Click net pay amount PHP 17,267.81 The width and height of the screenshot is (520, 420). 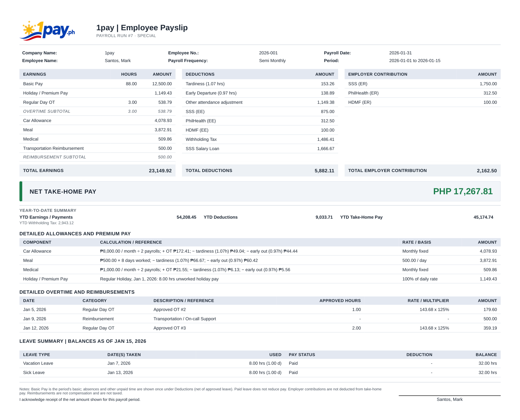point(463,191)
